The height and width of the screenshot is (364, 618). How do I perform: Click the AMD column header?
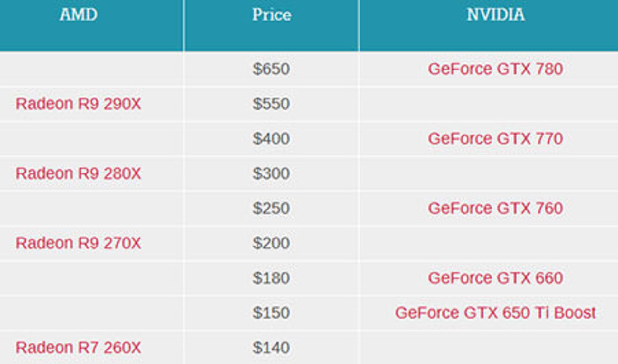pos(79,15)
